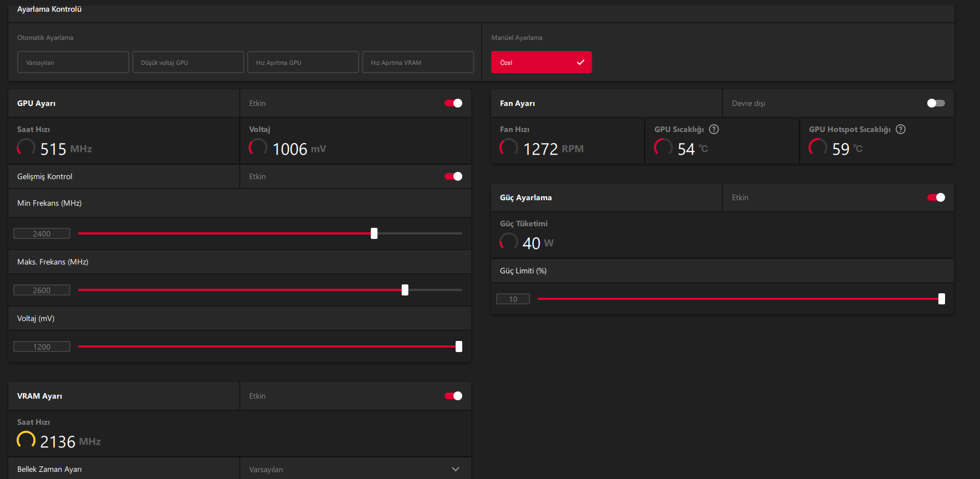Click the Güç Tüketimi watt gauge icon
980x479 pixels.
point(509,242)
